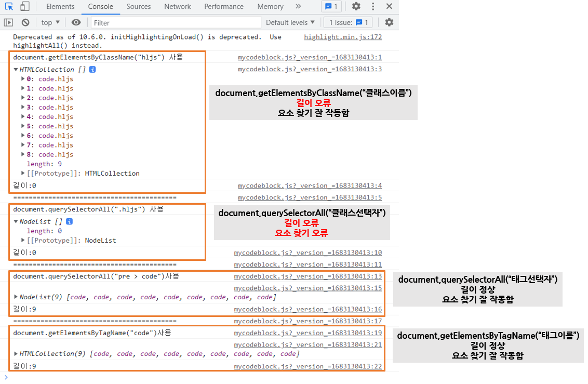Open the Network tab

coord(177,6)
